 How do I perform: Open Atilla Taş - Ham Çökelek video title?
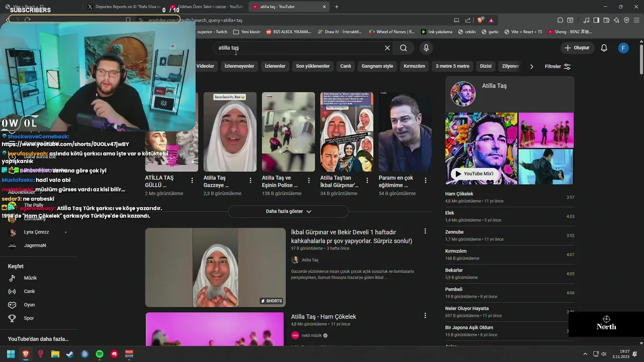tap(324, 317)
